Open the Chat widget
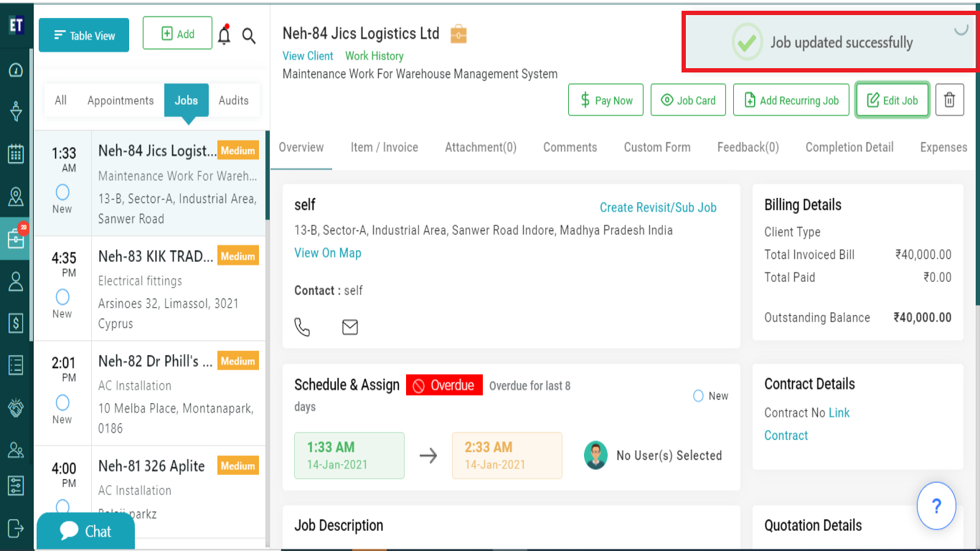The image size is (980, 551). (x=86, y=532)
